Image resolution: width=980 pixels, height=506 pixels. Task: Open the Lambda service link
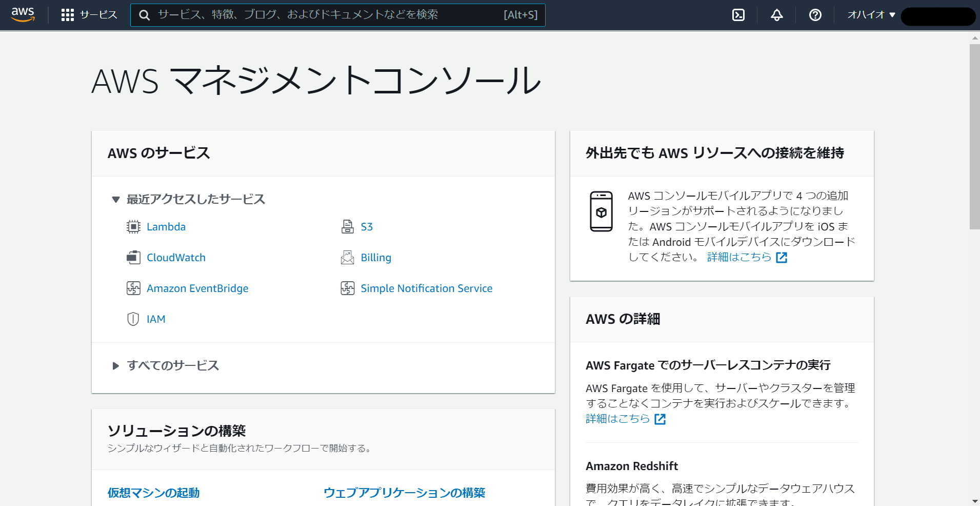pos(166,227)
